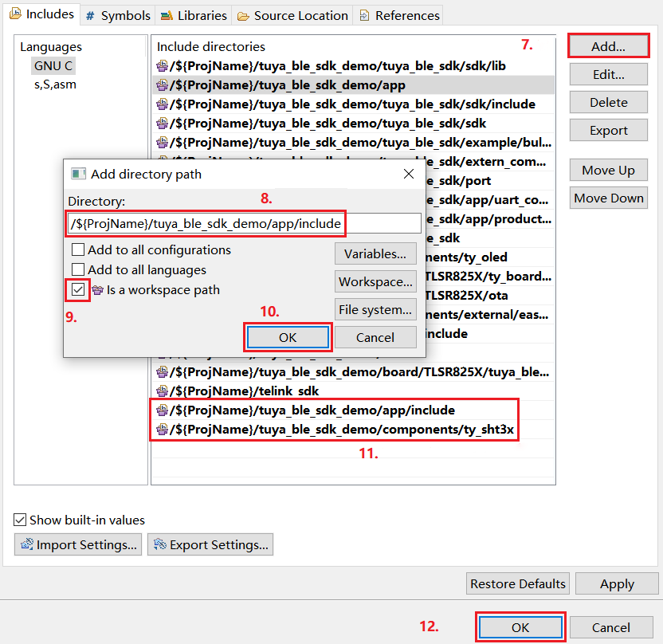Screen dimensions: 663x644
Task: Open the Variables... dialog
Action: pyautogui.click(x=375, y=253)
